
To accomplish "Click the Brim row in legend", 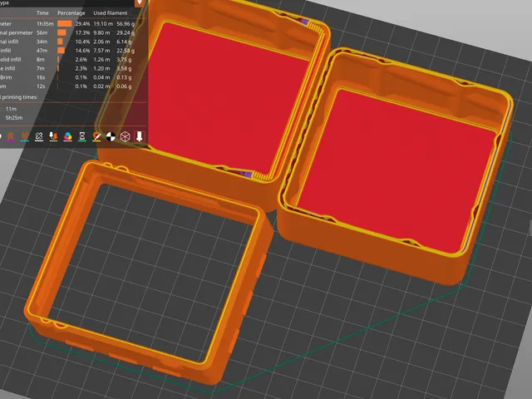I will point(67,77).
